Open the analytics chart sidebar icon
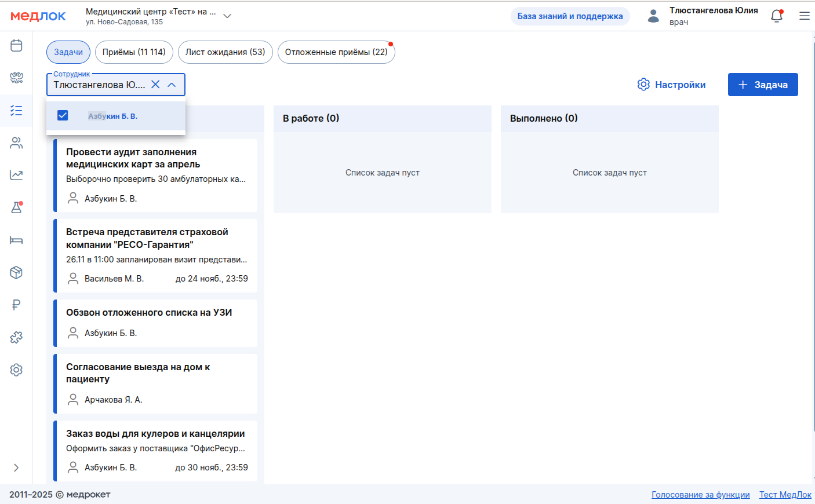This screenshot has height=504, width=815. 16,175
